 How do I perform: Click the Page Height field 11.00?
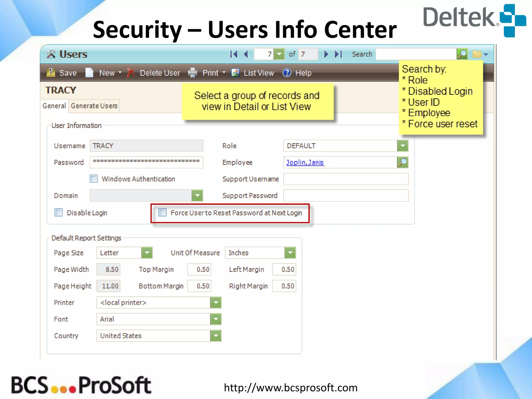click(x=108, y=286)
